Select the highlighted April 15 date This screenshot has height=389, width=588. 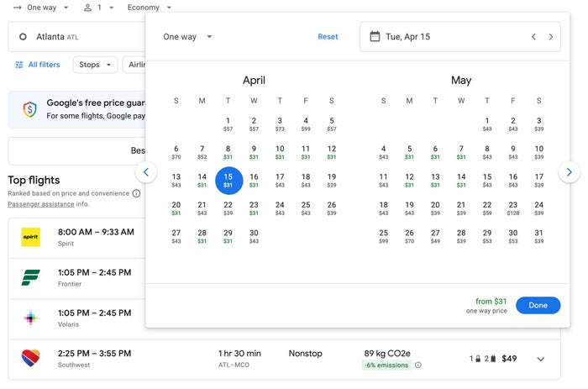tap(228, 181)
